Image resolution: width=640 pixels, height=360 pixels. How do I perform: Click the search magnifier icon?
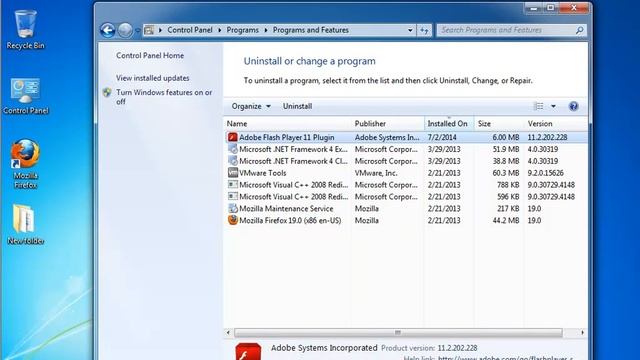click(579, 30)
